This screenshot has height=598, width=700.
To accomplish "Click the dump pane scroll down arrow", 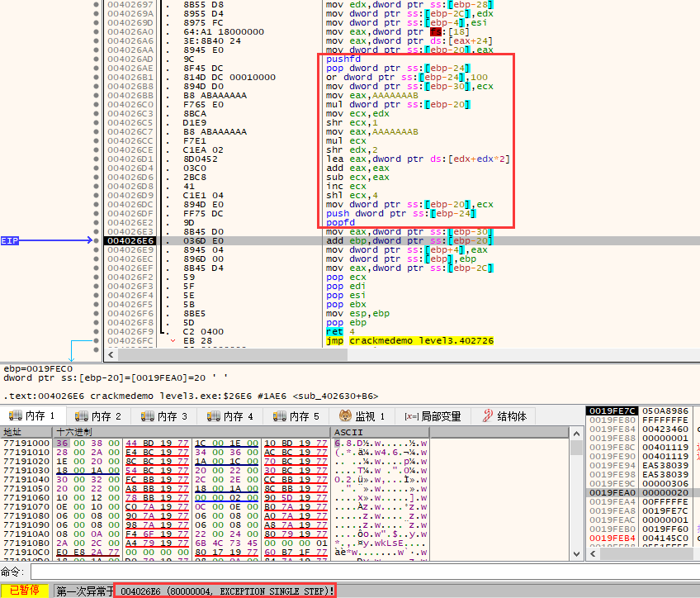I will (x=576, y=553).
